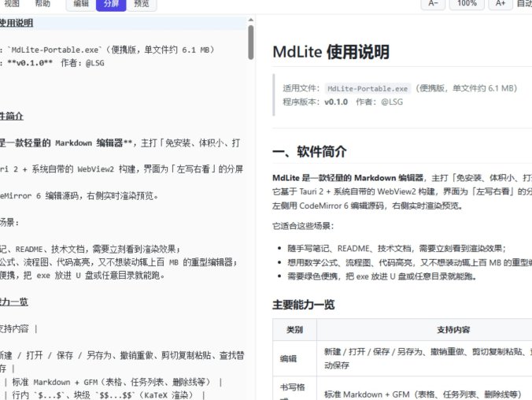Click preview bullet 想用数学公式、流程图

pyautogui.click(x=409, y=262)
